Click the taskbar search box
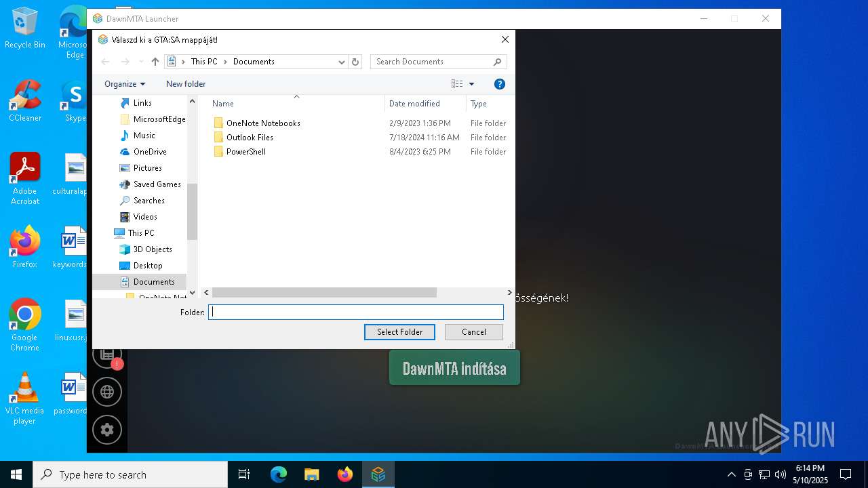The height and width of the screenshot is (488, 868). tap(130, 474)
